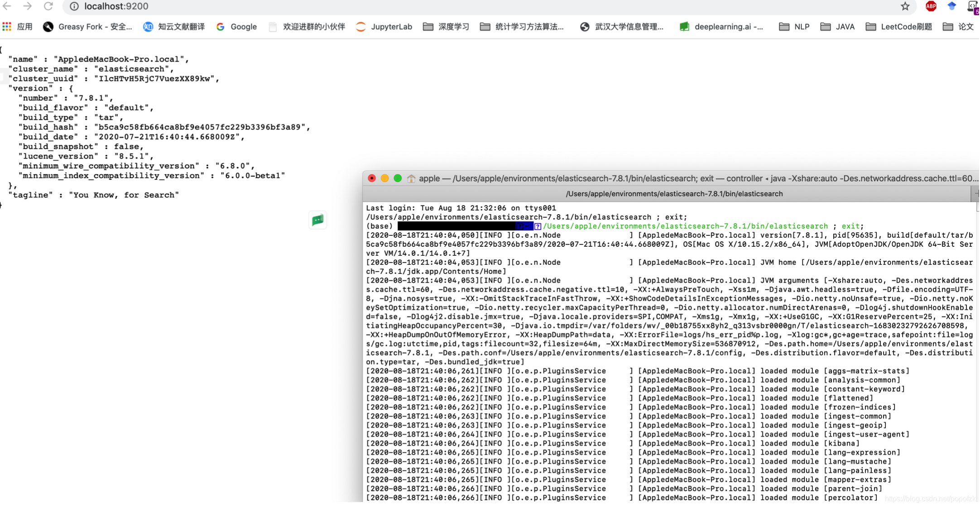Click the green elasticsearch path in terminal prompt
This screenshot has height=507, width=980.
685,226
